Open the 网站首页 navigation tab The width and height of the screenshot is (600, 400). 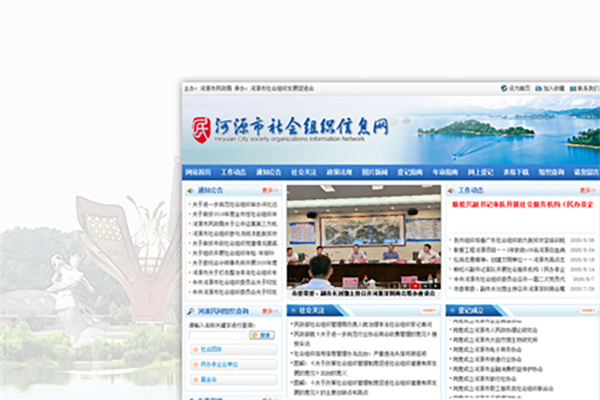(198, 172)
